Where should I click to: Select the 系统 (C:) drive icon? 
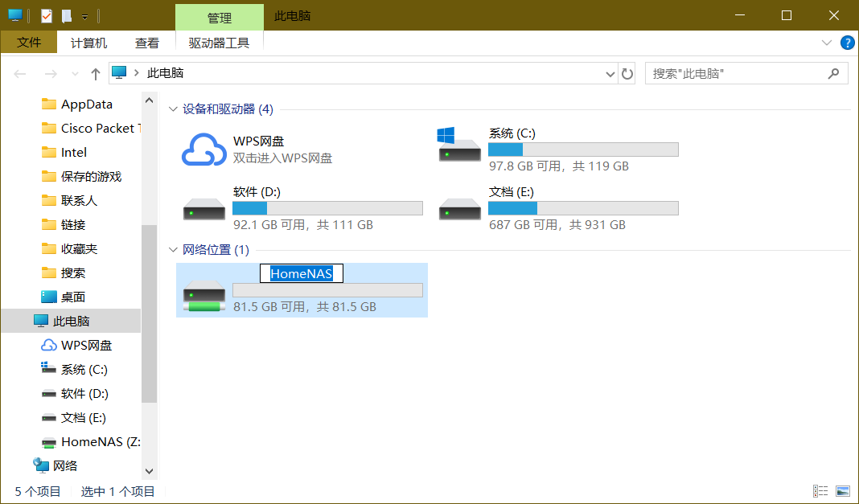(x=459, y=145)
